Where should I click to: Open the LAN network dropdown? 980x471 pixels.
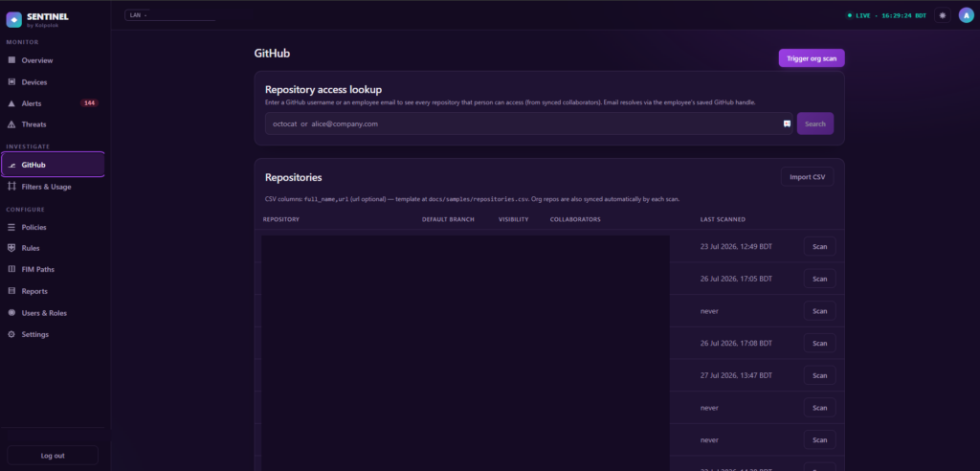170,15
